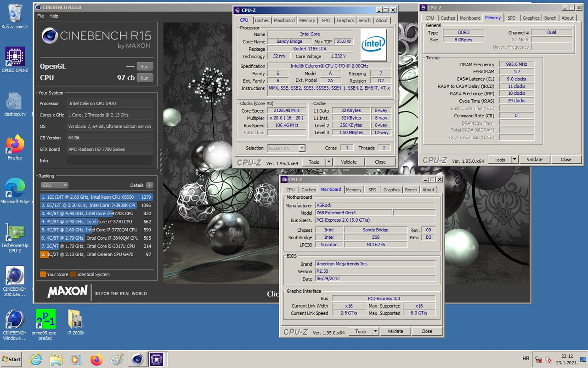Open the CINEBENCH Windows desktop shortcut
Screen dimensions: 588x368
coord(15,325)
